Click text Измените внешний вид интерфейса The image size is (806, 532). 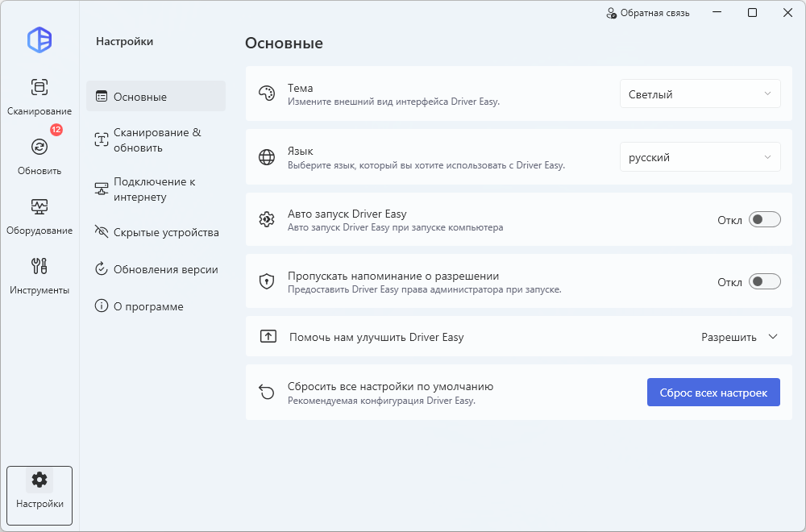tap(393, 102)
